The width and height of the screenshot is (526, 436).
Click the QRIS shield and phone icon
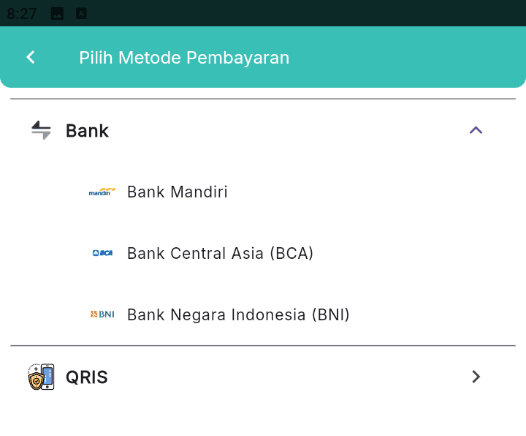pos(41,377)
